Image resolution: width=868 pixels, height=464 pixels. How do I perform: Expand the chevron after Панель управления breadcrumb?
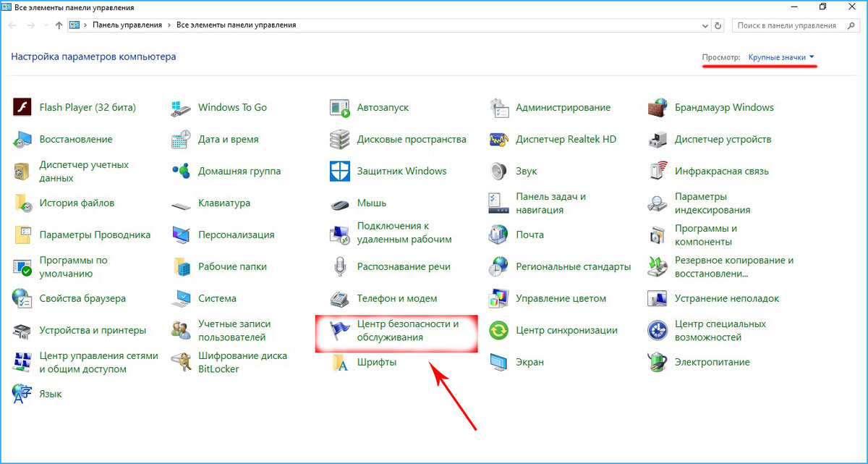tap(170, 25)
